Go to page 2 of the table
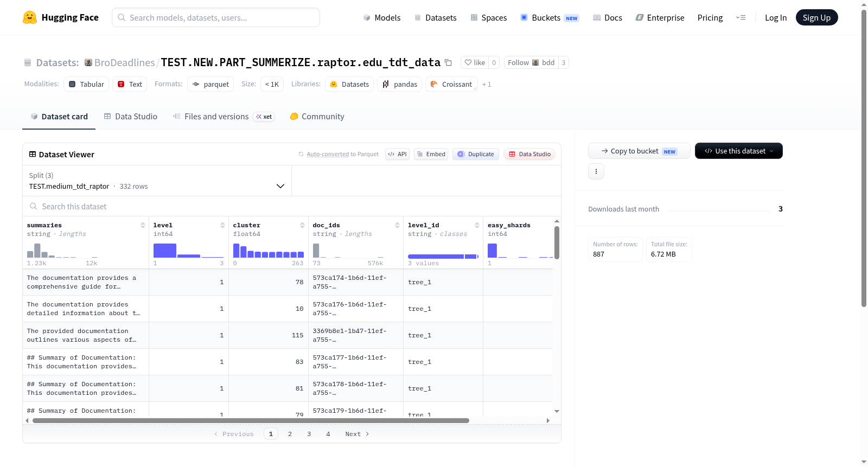 290,434
